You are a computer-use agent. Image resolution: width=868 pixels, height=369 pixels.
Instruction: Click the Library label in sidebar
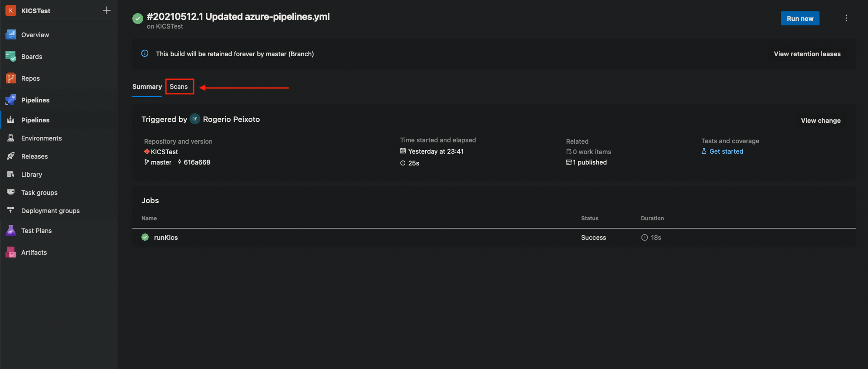[32, 175]
